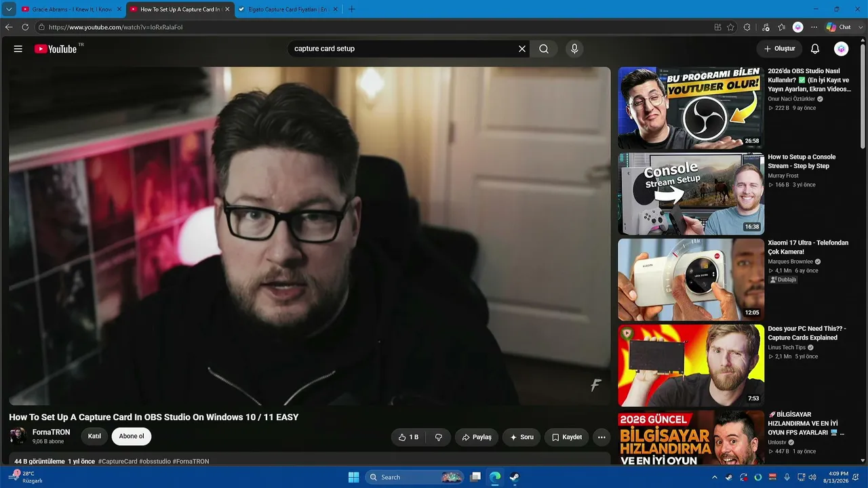Open the YouTube guide hamburger menu
Image resolution: width=868 pixels, height=488 pixels.
point(18,49)
